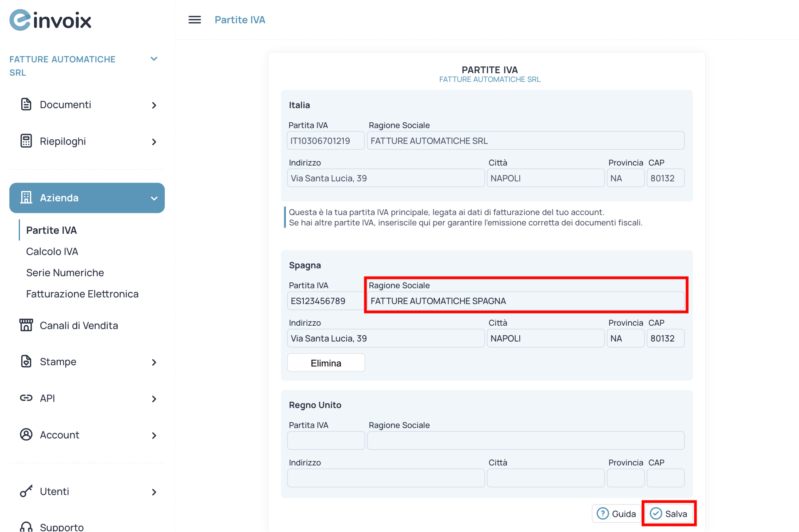This screenshot has height=532, width=799.
Task: Click the Riepiloghi calculator icon
Action: (26, 141)
